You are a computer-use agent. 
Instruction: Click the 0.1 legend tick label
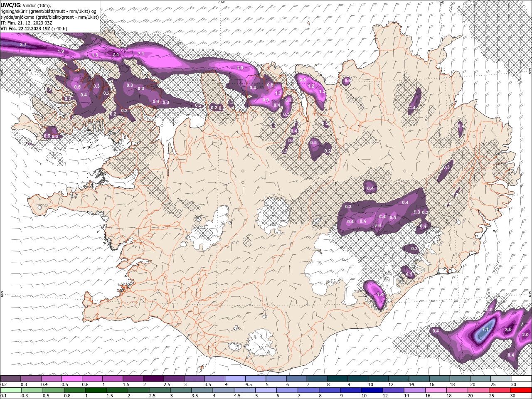[x=3, y=396]
